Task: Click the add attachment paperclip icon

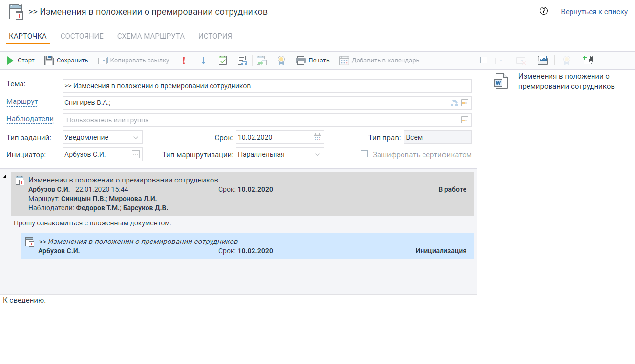Action: point(588,60)
